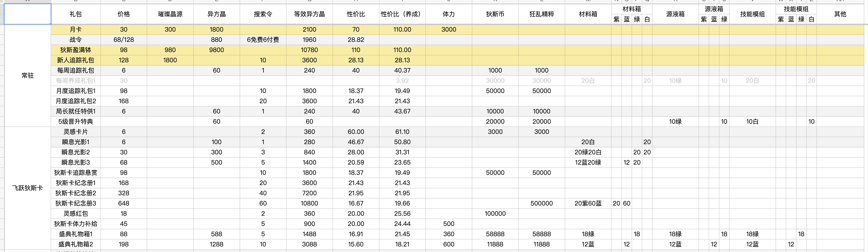
Task: Click the 局长就任特供1 cell
Action: tap(75, 111)
